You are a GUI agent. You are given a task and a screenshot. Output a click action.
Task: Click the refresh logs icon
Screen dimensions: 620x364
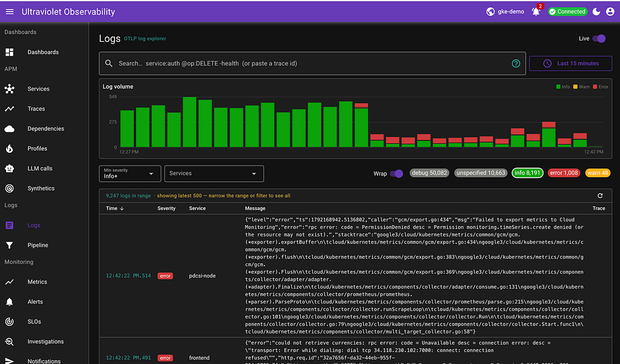point(600,195)
